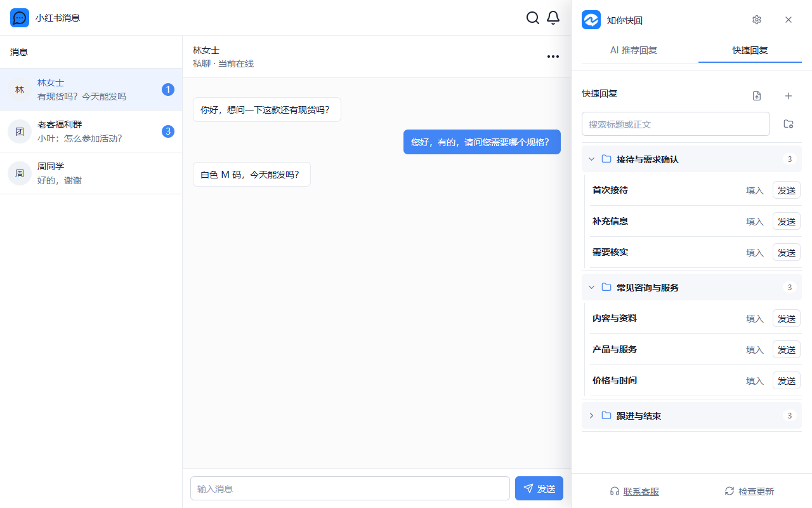Select the 首次接待 reply title
The height and width of the screenshot is (508, 812).
click(610, 190)
